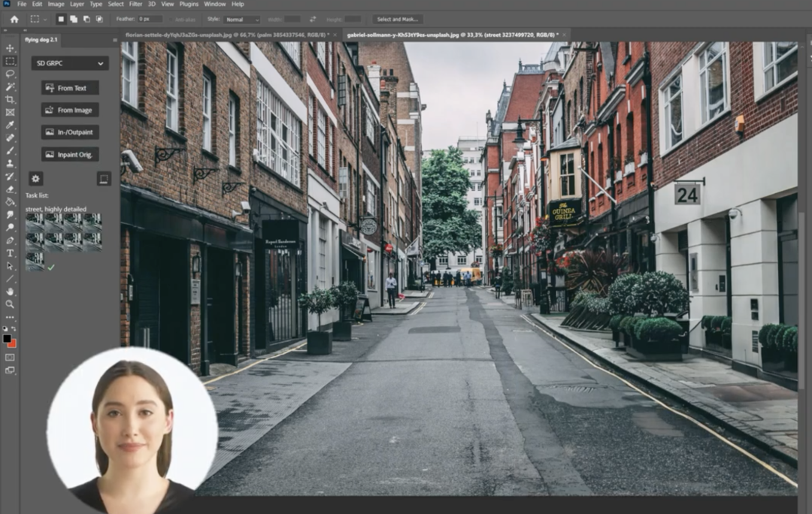Choose Subtract from Selection mode
Screen dimensions: 812x514
86,19
